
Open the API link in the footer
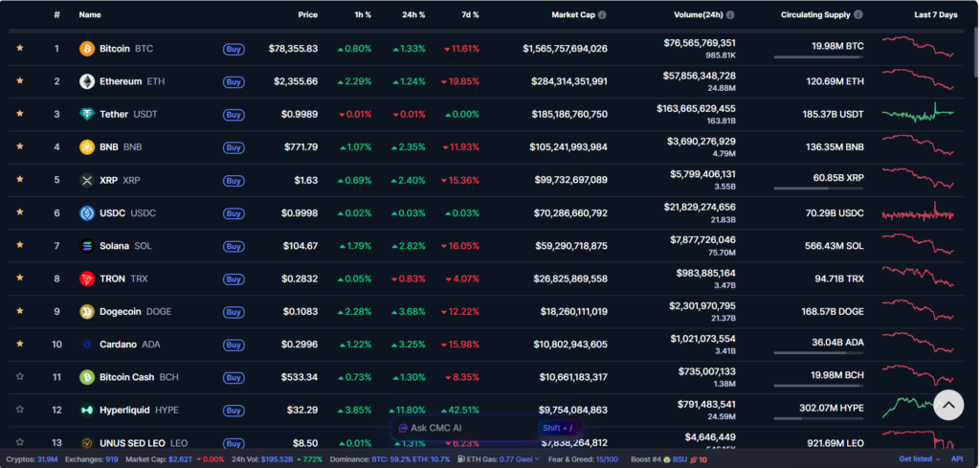coord(956,459)
